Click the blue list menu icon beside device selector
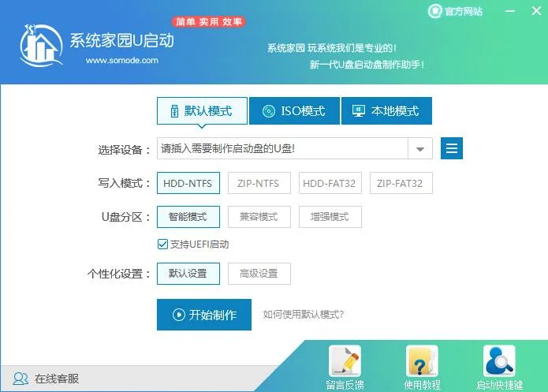This screenshot has height=392, width=548. coord(451,148)
